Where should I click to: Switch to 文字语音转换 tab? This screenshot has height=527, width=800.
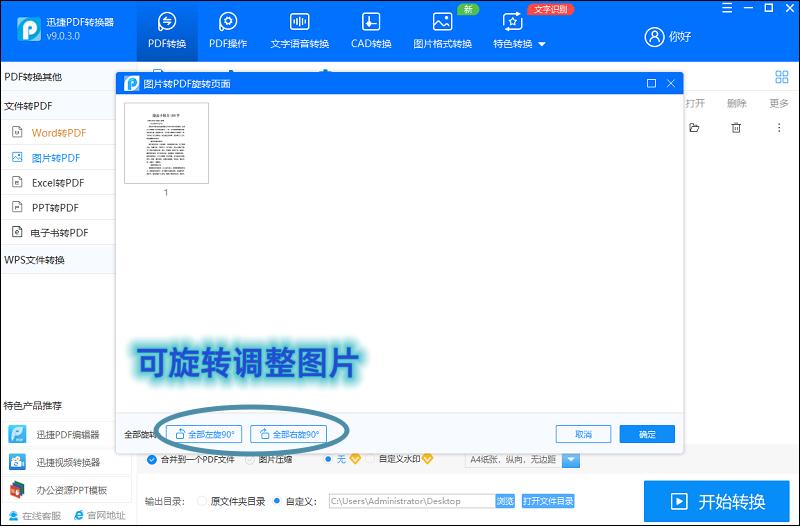299,31
